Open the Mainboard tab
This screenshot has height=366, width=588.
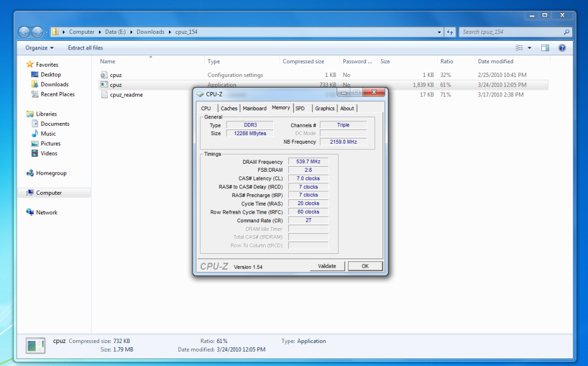coord(255,108)
